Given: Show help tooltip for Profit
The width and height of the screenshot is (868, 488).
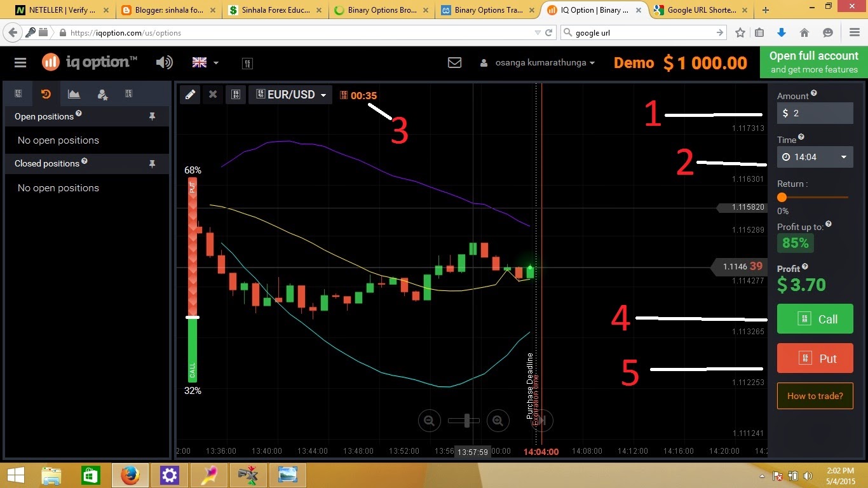Looking at the screenshot, I should [x=805, y=267].
